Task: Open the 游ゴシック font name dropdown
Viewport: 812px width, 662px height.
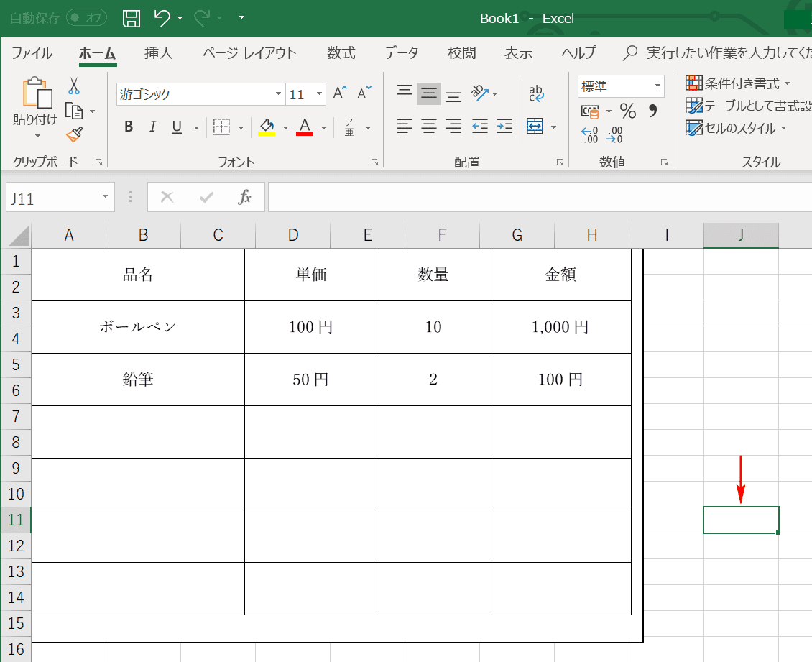Action: click(x=278, y=93)
